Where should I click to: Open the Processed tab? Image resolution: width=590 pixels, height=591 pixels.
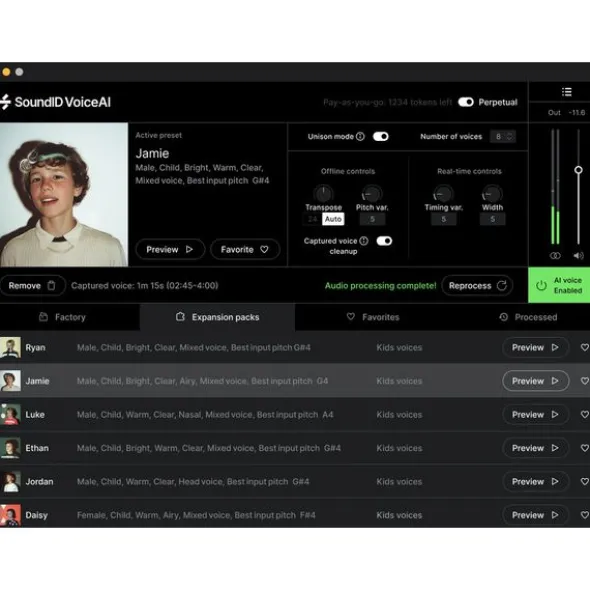pos(528,317)
